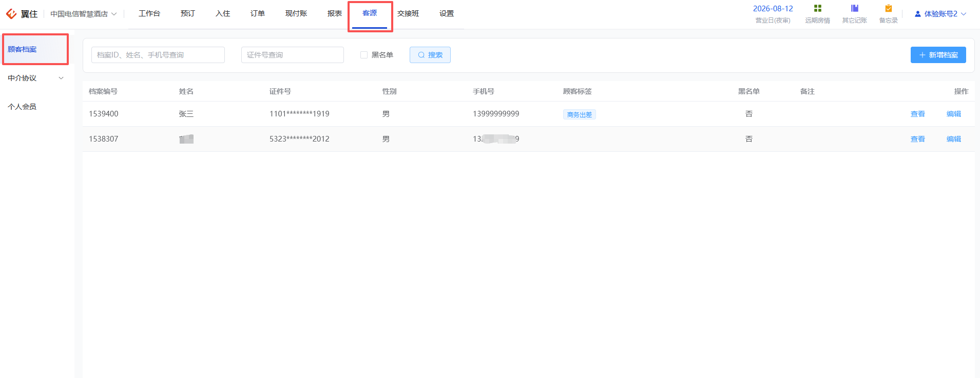Click 编辑 for record 1538307

point(954,139)
